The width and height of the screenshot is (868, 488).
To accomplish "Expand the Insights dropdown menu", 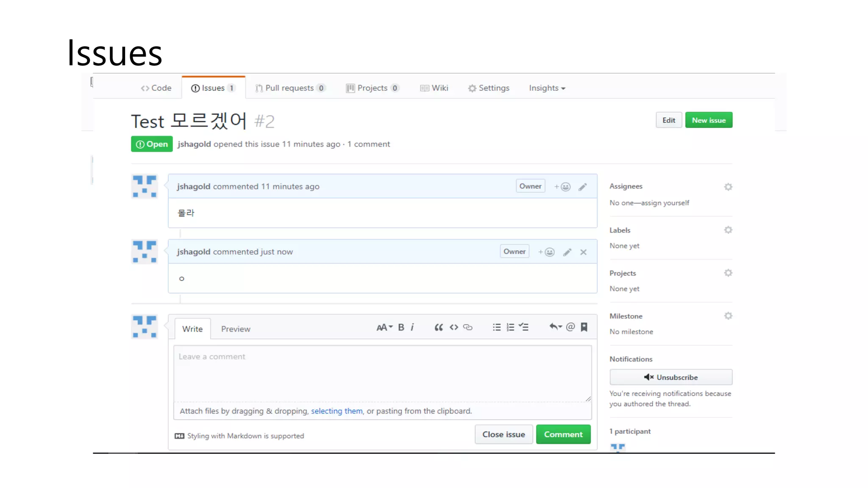I will tap(547, 88).
